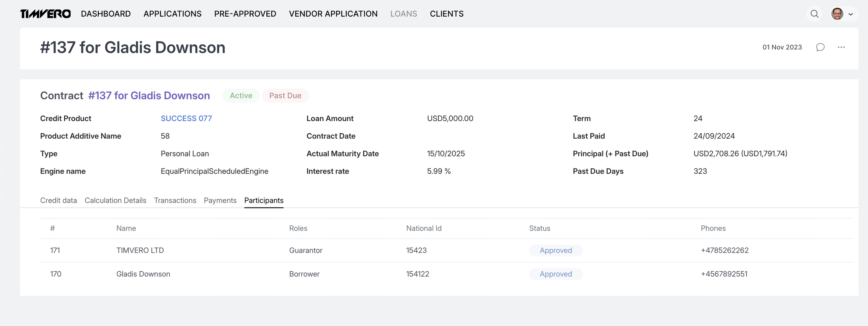This screenshot has height=326, width=868.
Task: Open the three-dot more options menu
Action: (x=841, y=47)
